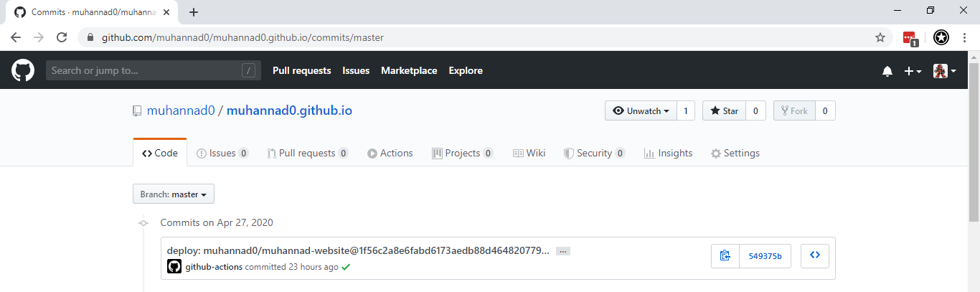Open the user avatar menu
980x292 pixels.
pyautogui.click(x=944, y=71)
